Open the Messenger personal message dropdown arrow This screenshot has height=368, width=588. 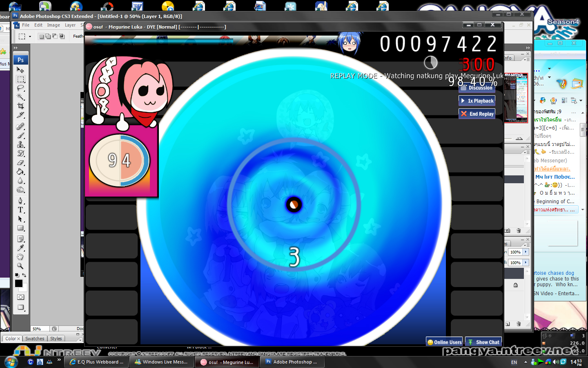click(x=549, y=77)
